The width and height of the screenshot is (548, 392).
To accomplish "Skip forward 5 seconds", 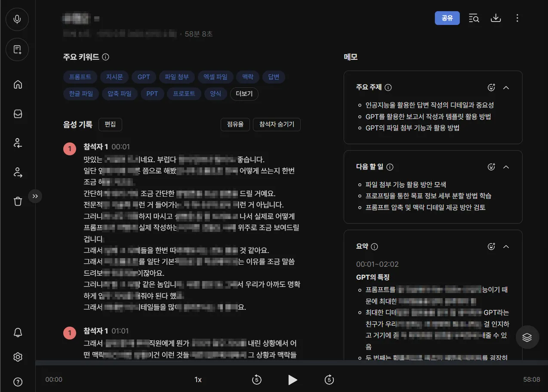I will coord(329,380).
